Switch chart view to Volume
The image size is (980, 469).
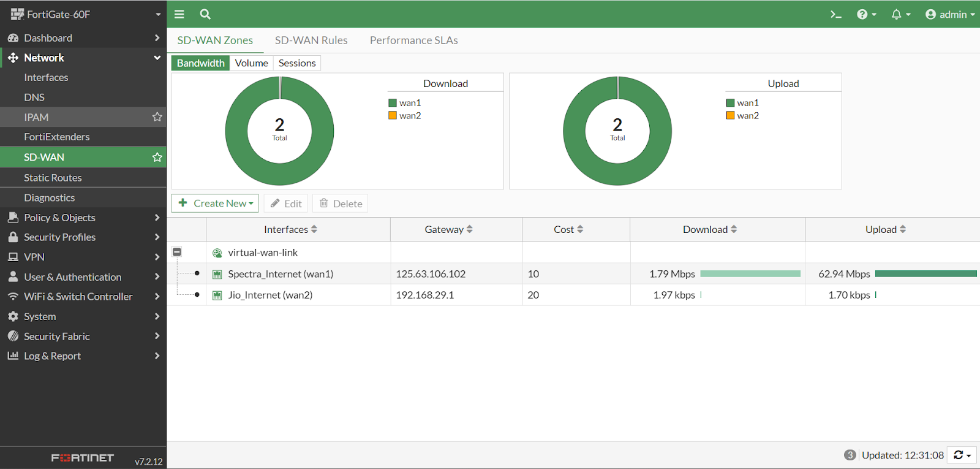pos(251,63)
